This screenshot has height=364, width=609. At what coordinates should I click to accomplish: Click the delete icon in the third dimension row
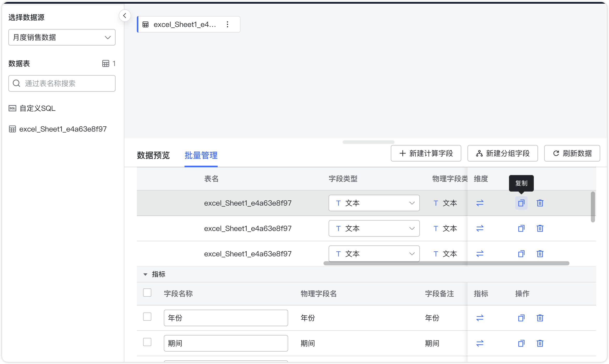pyautogui.click(x=540, y=254)
